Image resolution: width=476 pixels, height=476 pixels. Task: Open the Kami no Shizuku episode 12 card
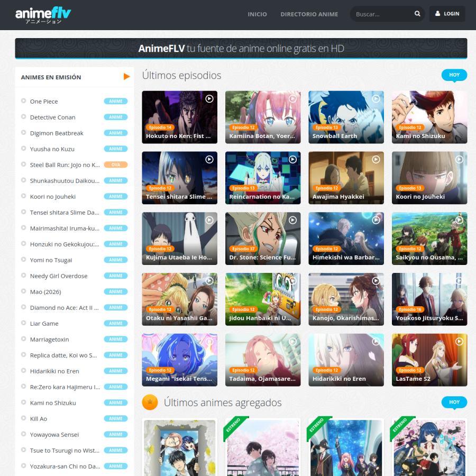point(429,117)
